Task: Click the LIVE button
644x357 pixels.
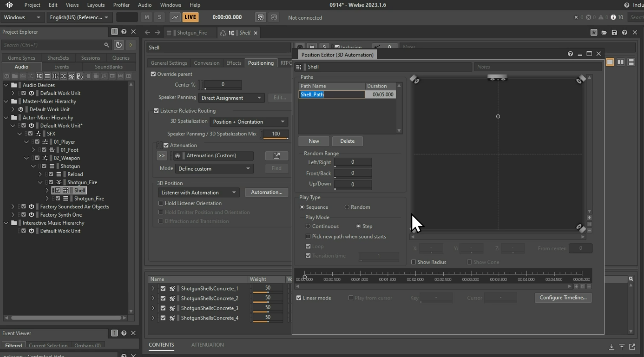Action: (190, 17)
